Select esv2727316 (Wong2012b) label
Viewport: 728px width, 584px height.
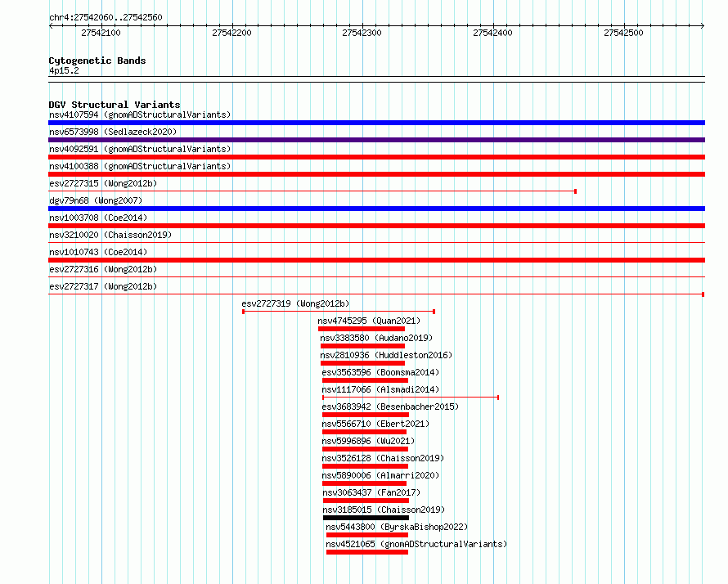pos(103,269)
